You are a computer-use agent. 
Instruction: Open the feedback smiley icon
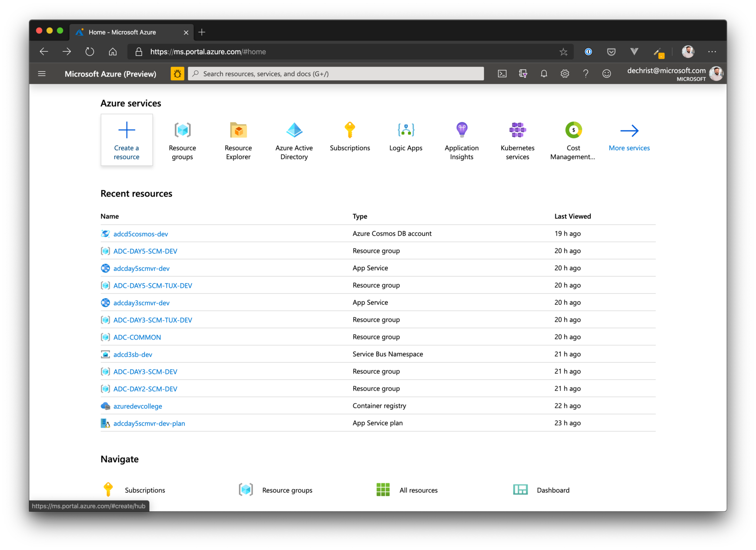tap(606, 74)
